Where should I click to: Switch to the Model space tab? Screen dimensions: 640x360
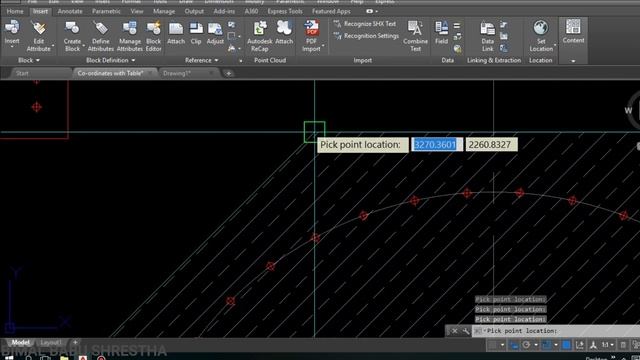pyautogui.click(x=20, y=342)
